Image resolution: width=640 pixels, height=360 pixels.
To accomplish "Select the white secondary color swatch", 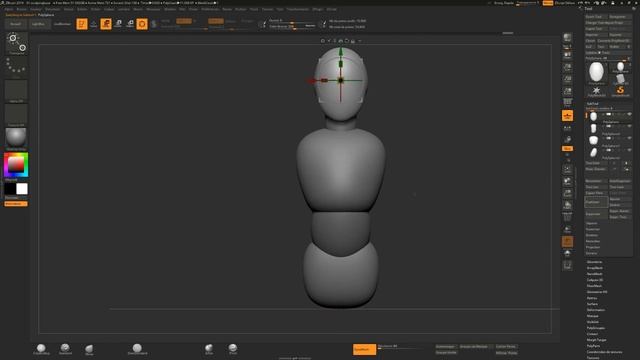I will (x=22, y=189).
